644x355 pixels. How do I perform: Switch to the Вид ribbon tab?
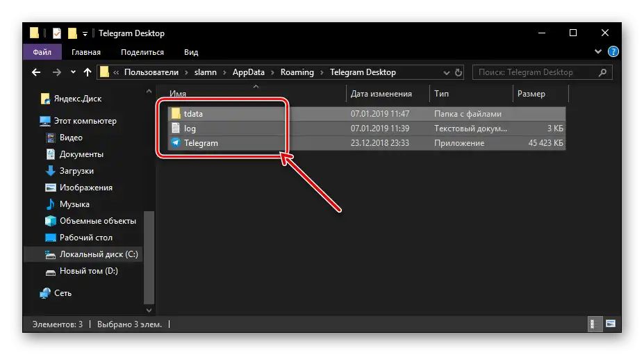click(191, 52)
